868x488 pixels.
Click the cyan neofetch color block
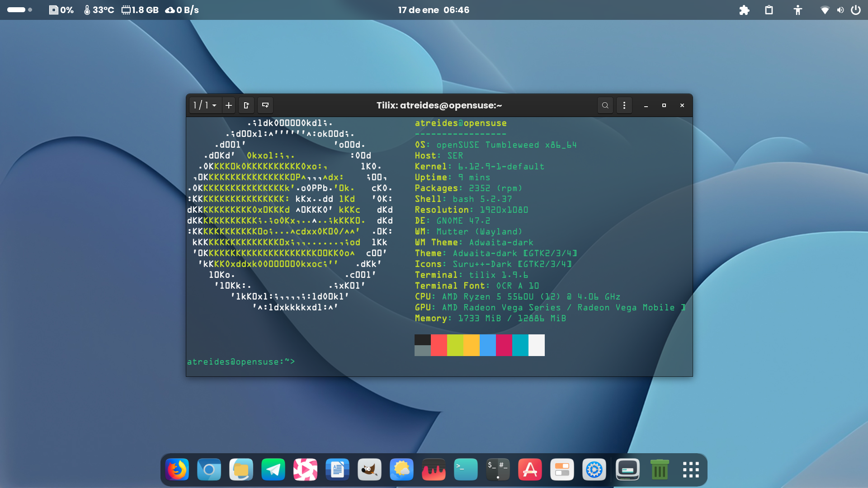tap(520, 345)
